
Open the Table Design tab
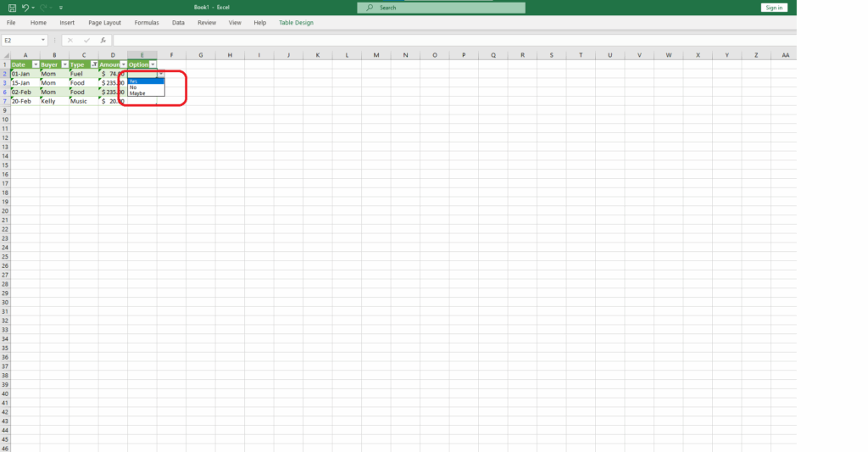[296, 23]
